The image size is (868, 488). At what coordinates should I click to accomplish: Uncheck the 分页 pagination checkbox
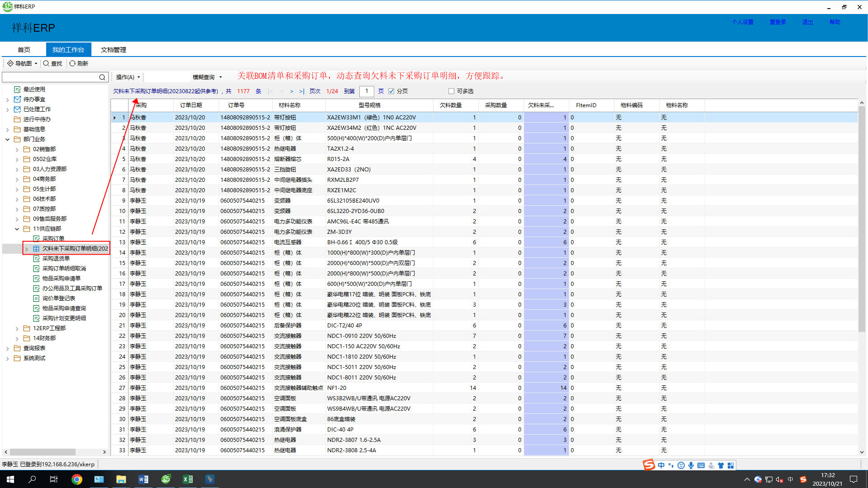(391, 91)
